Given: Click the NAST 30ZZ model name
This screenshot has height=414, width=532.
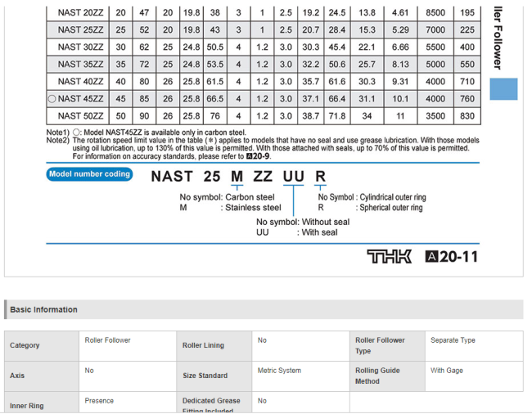Looking at the screenshot, I should tap(80, 47).
